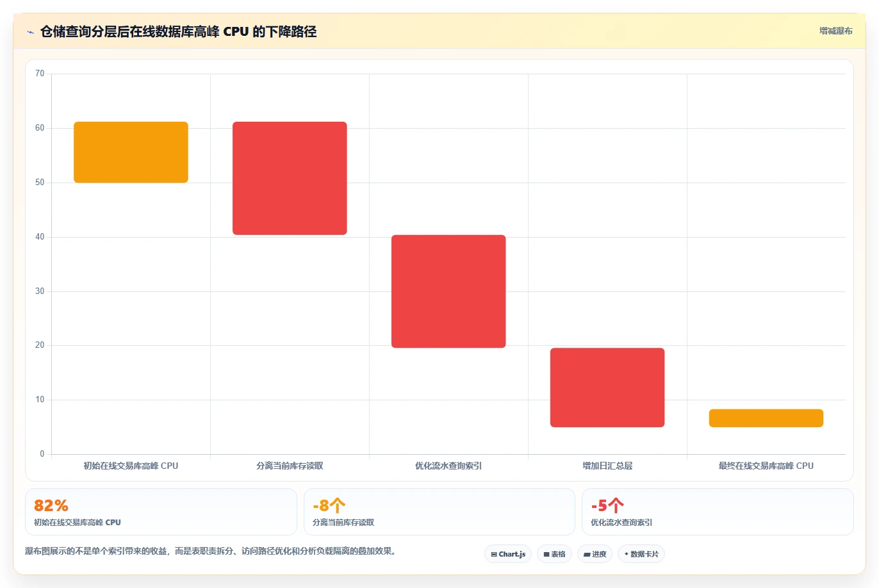Click axis label 分离当前库存读取
879x588 pixels.
coord(290,466)
